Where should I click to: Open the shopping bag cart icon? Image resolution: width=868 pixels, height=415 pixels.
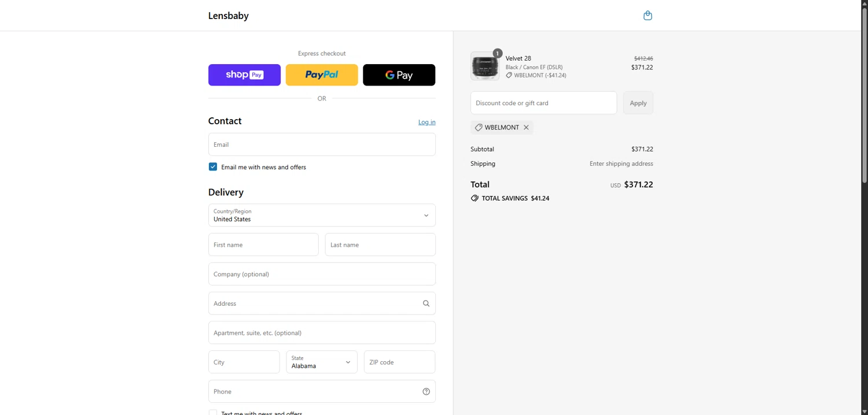coord(648,16)
